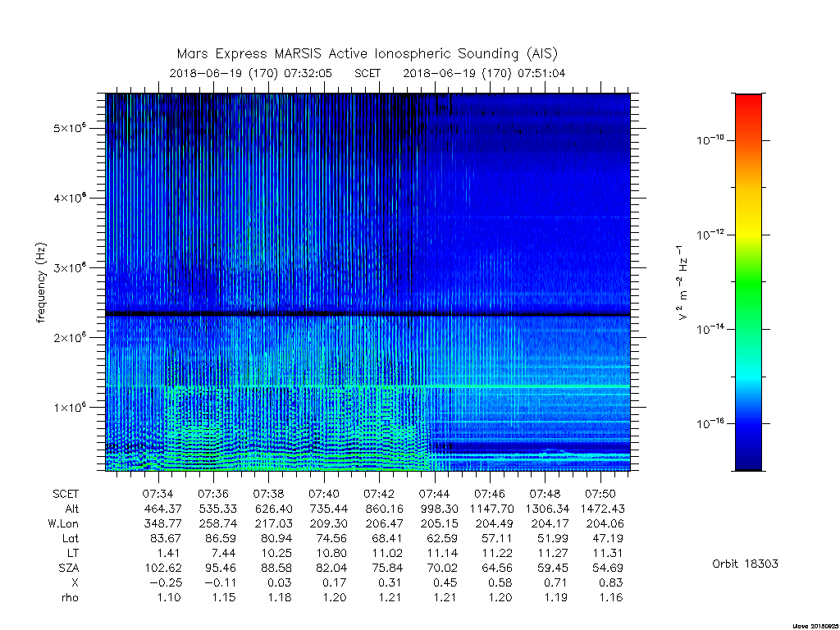Click the time tick '07:46'

(490, 494)
